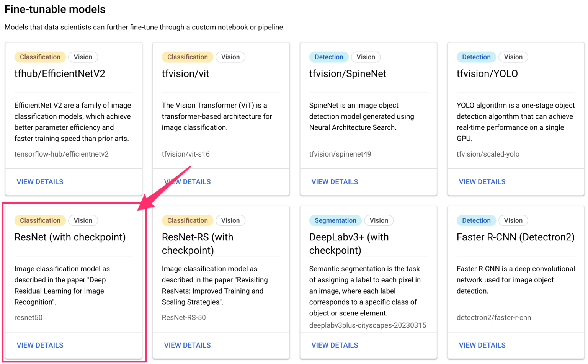Click the Faster R-CNN (Detectron2) heading
This screenshot has height=364, width=588.
pyautogui.click(x=515, y=237)
